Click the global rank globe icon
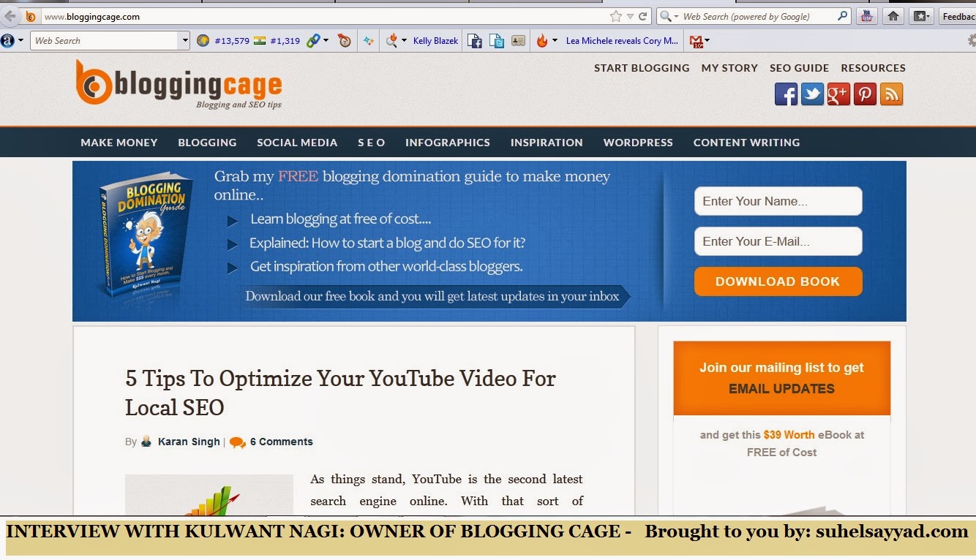 pyautogui.click(x=203, y=41)
